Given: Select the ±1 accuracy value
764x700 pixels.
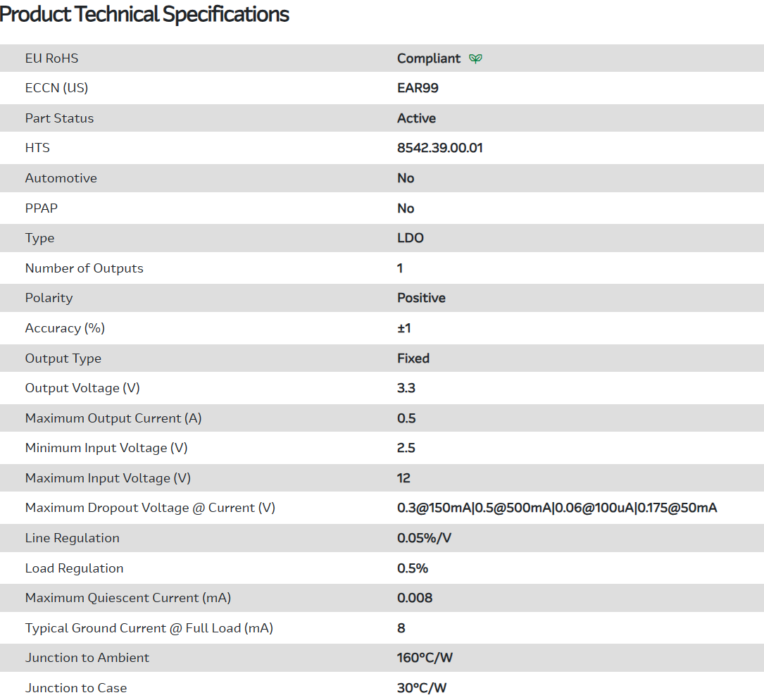Looking at the screenshot, I should click(403, 328).
